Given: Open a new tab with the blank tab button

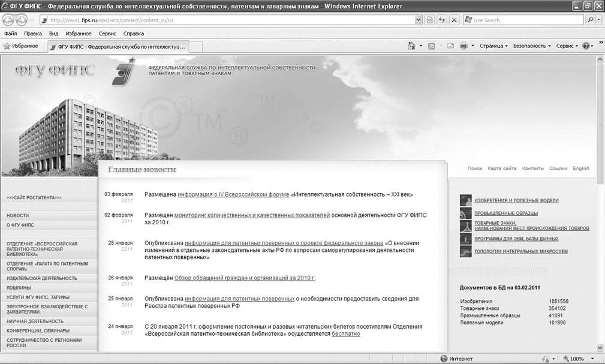Looking at the screenshot, I should click(195, 47).
